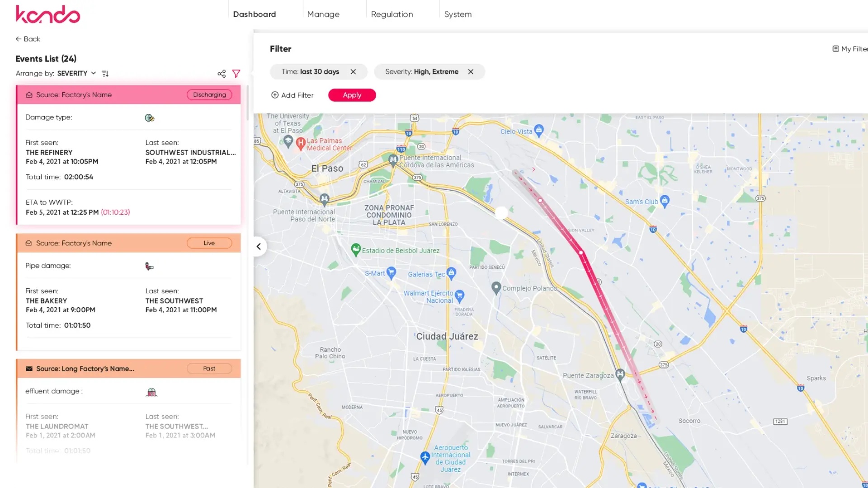Collapse the events side panel with chevron

pyautogui.click(x=259, y=247)
